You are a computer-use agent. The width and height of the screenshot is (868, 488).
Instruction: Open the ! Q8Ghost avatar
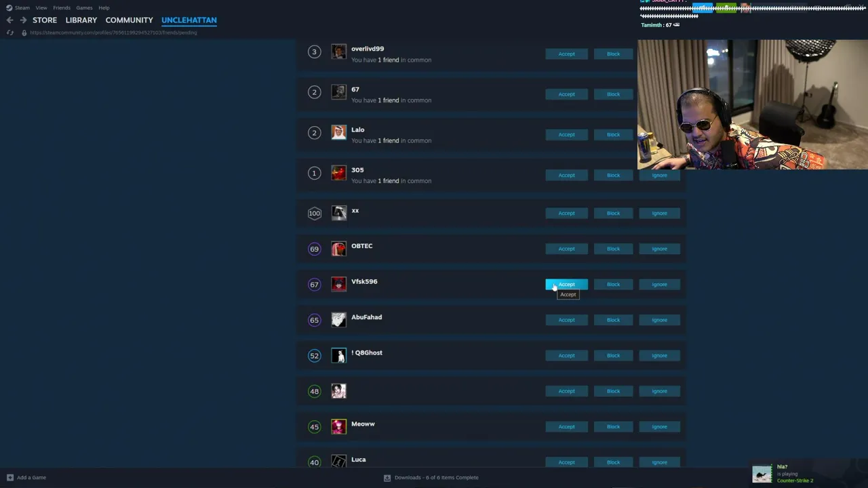pyautogui.click(x=338, y=355)
